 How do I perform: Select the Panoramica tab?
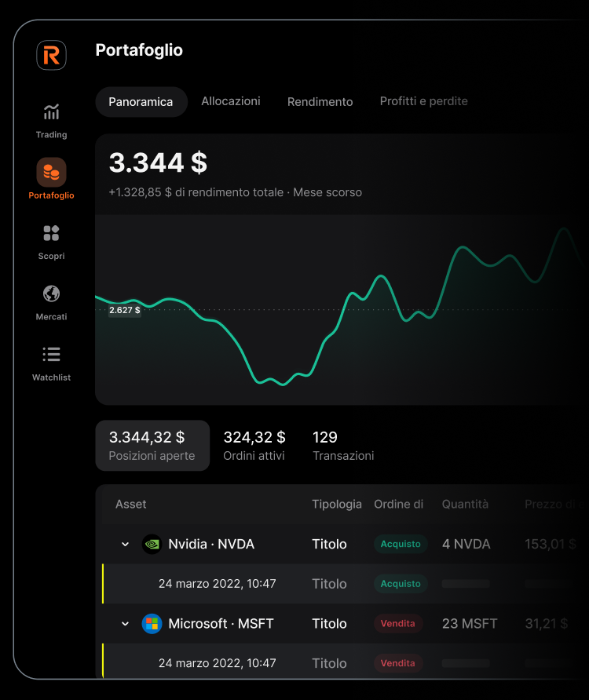tap(141, 102)
